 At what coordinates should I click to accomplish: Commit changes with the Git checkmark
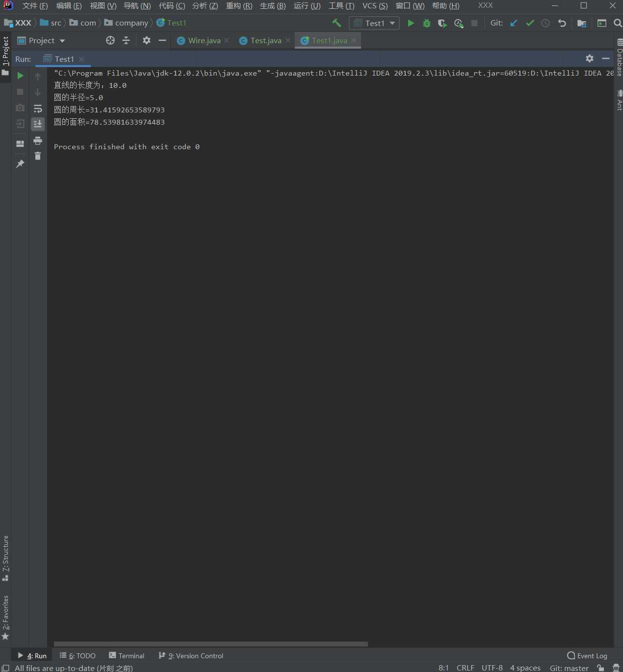click(530, 23)
